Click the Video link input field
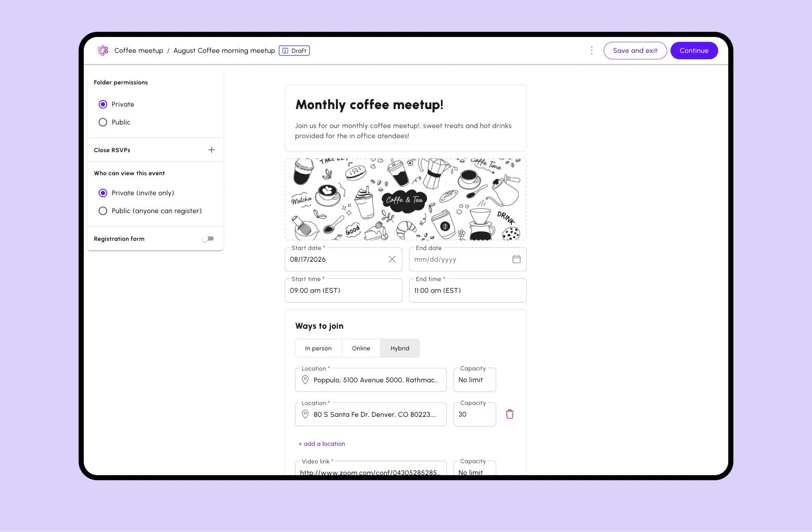Image resolution: width=812 pixels, height=532 pixels. pos(371,468)
